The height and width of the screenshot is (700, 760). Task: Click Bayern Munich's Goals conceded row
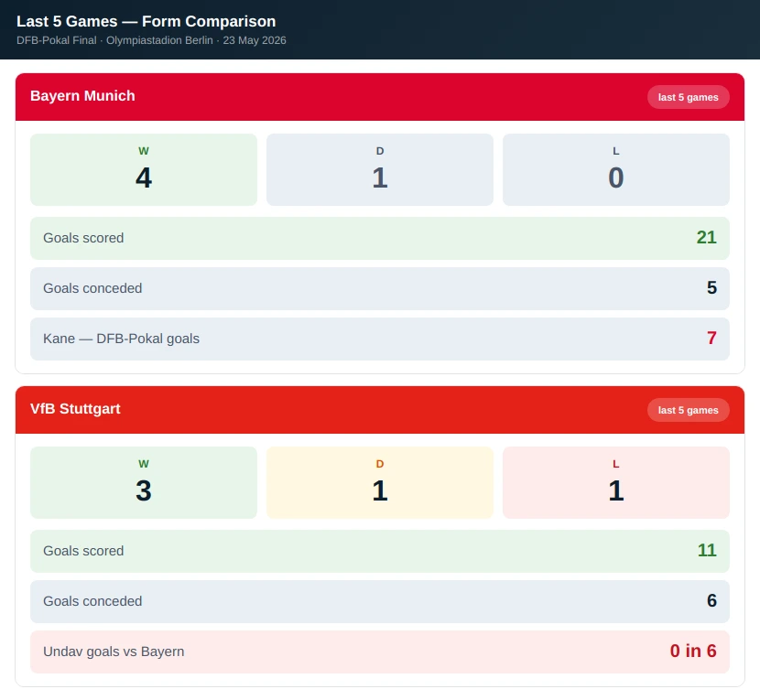[380, 288]
